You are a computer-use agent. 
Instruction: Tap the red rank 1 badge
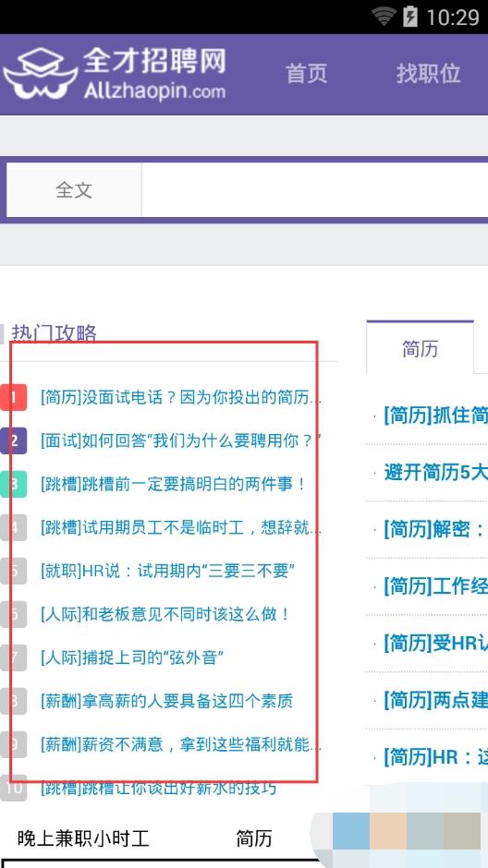(x=13, y=397)
